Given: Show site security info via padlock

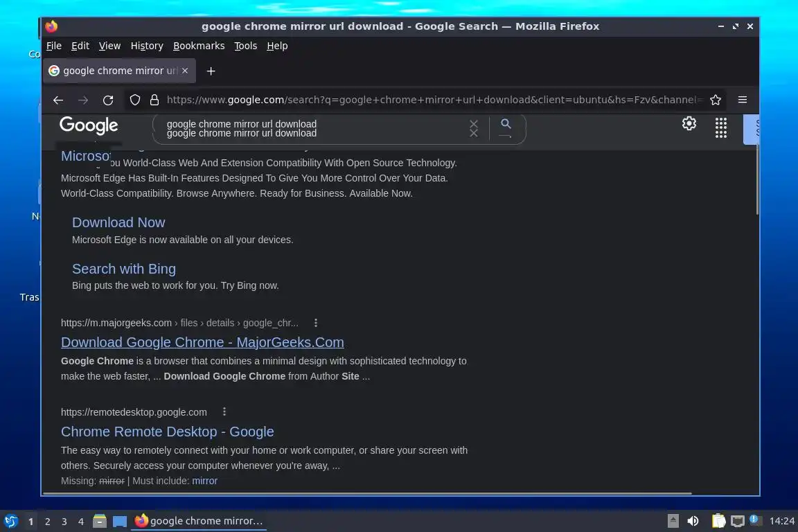Looking at the screenshot, I should pos(154,100).
